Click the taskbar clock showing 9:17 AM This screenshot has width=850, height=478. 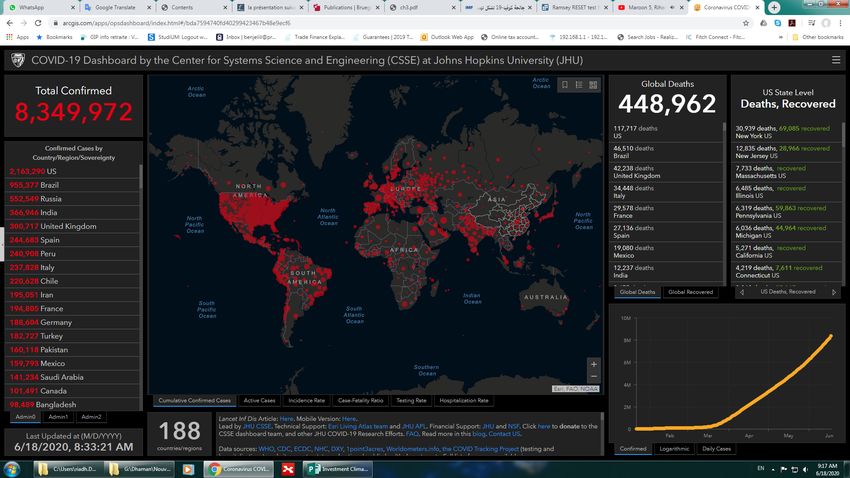827,469
